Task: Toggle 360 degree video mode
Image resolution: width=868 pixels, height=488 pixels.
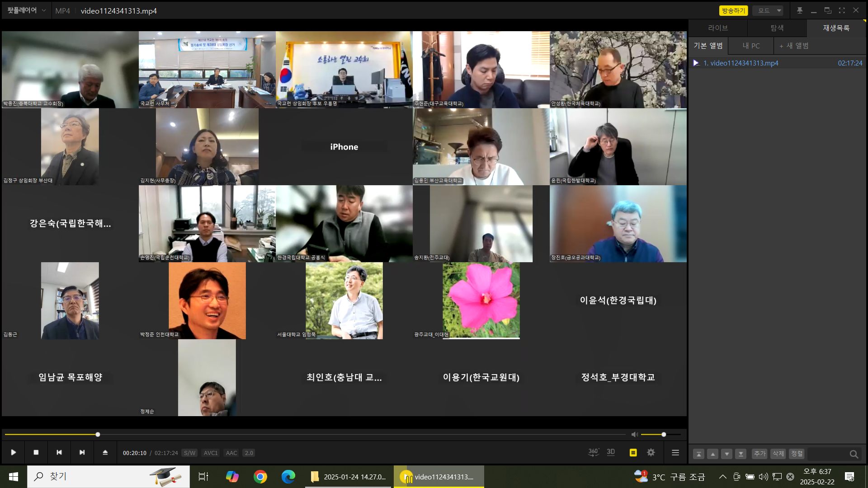Action: [x=593, y=452]
